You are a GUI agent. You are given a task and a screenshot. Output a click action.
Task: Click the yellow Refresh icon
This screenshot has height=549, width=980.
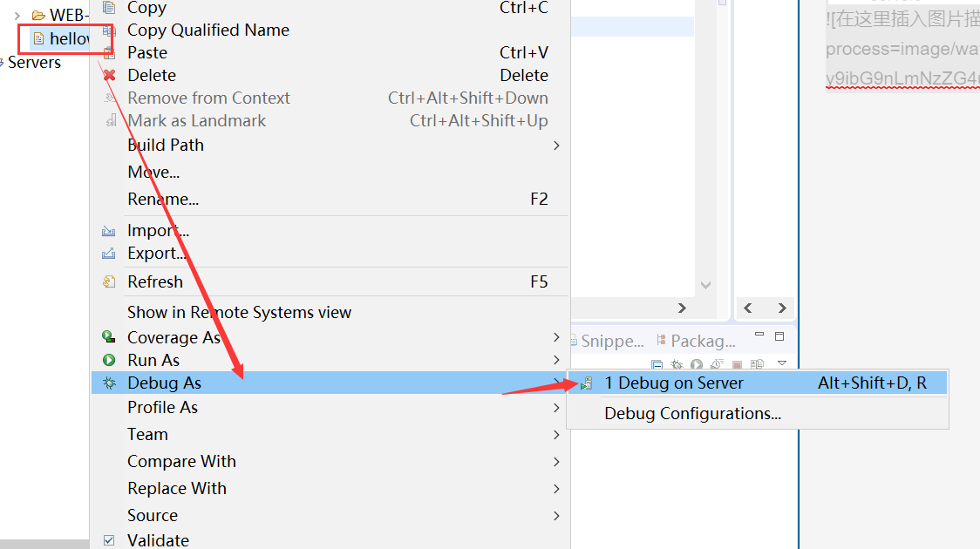(109, 281)
